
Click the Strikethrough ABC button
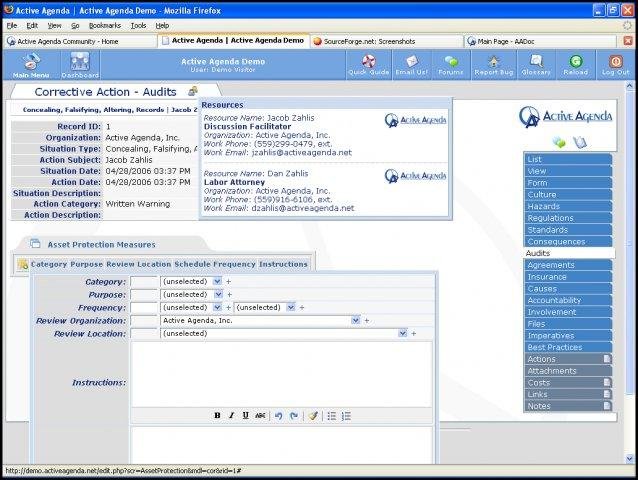click(x=260, y=415)
